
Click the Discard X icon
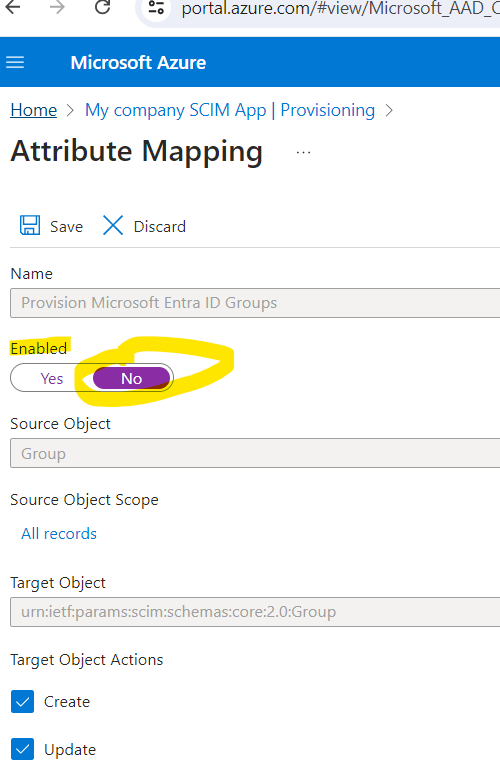point(113,225)
